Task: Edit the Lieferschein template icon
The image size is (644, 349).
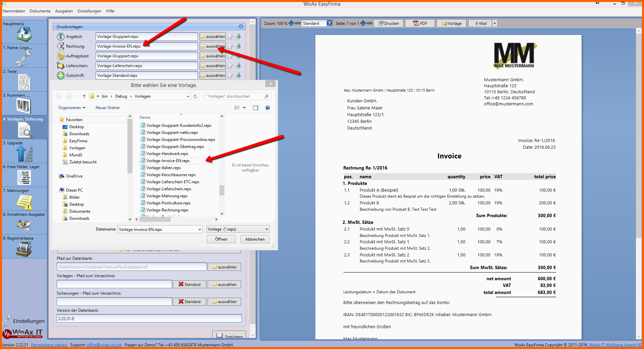Action: click(x=230, y=66)
